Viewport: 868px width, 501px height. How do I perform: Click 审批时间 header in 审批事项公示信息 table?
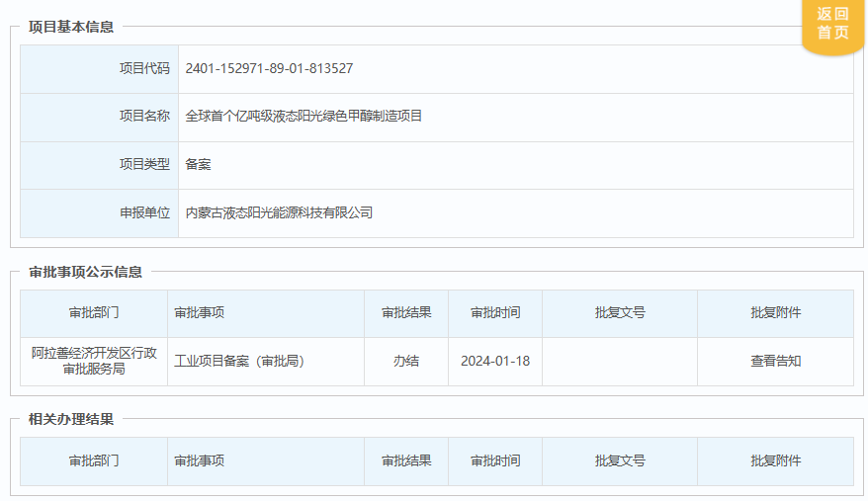point(494,312)
